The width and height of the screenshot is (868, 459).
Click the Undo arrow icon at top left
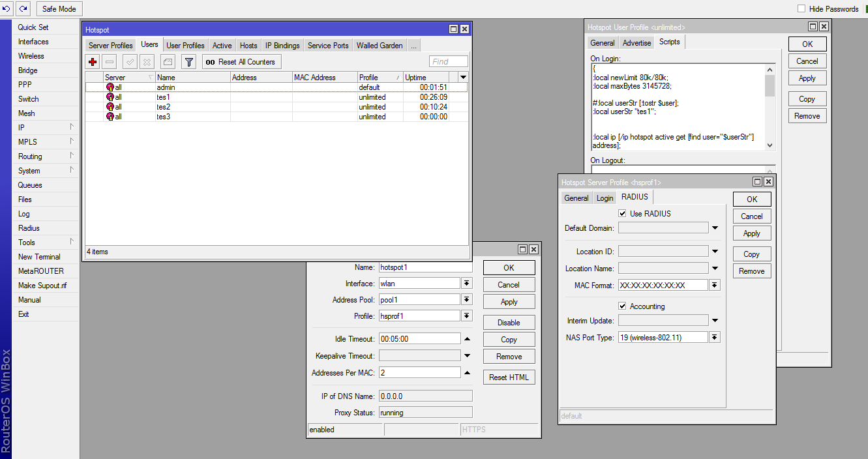tap(7, 8)
